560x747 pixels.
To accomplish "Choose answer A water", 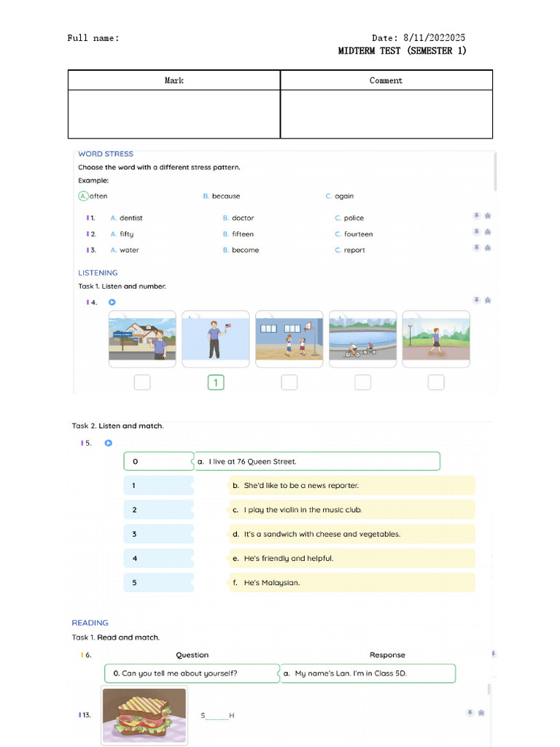I will pyautogui.click(x=124, y=250).
